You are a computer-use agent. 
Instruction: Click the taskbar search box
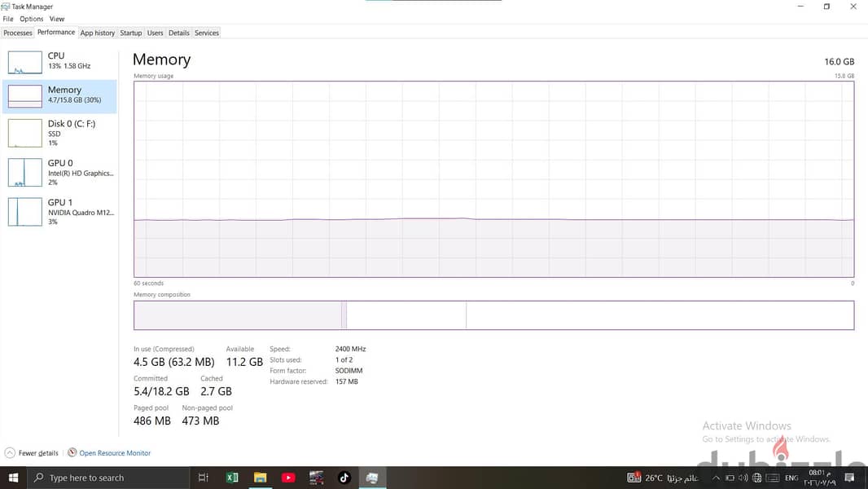tap(108, 478)
